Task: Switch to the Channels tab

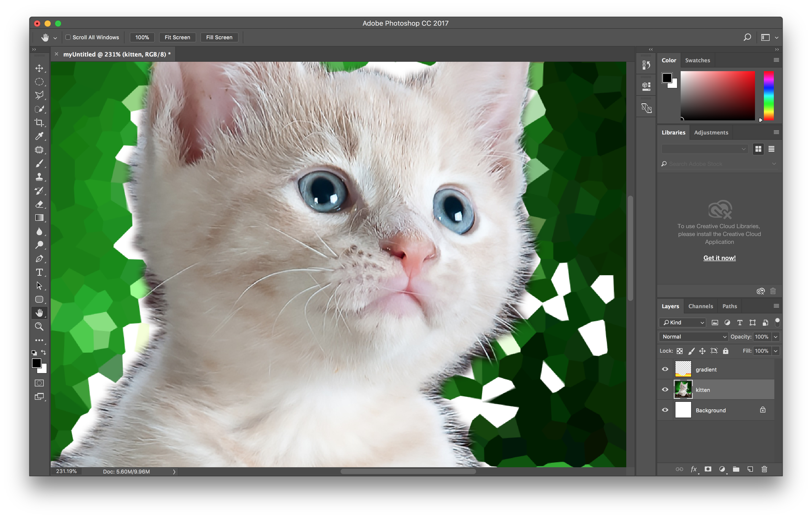Action: (700, 306)
